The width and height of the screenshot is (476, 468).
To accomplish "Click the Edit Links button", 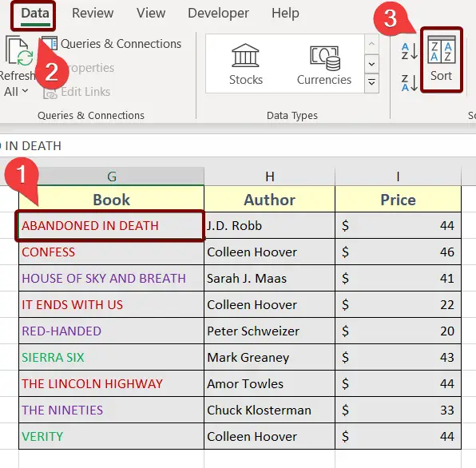I will point(77,92).
